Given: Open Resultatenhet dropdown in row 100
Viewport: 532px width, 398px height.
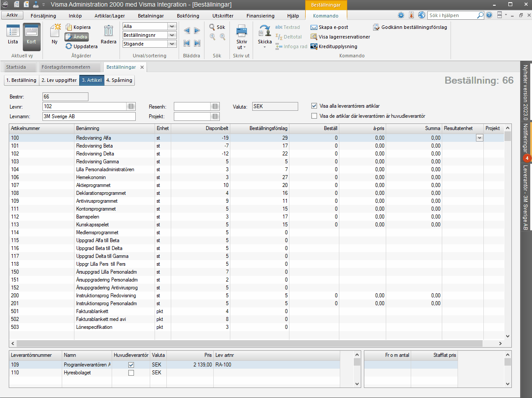Looking at the screenshot, I should coord(479,138).
